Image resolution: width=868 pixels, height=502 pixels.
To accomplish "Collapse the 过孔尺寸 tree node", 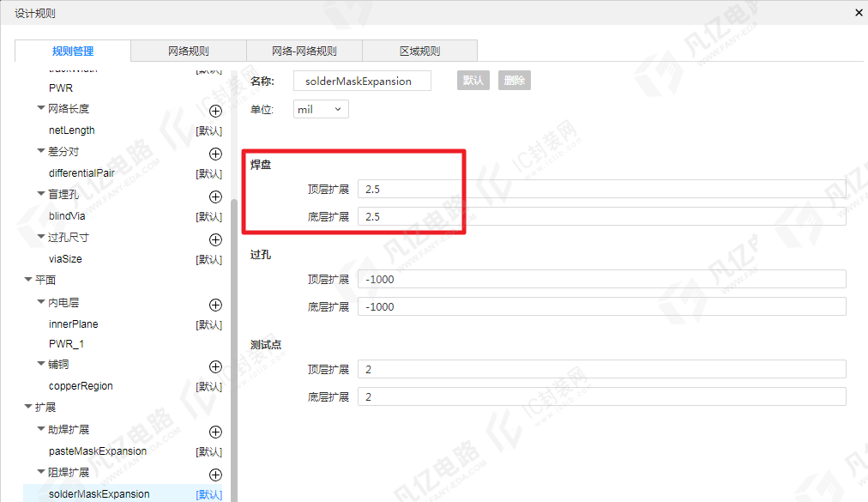I will tap(41, 237).
